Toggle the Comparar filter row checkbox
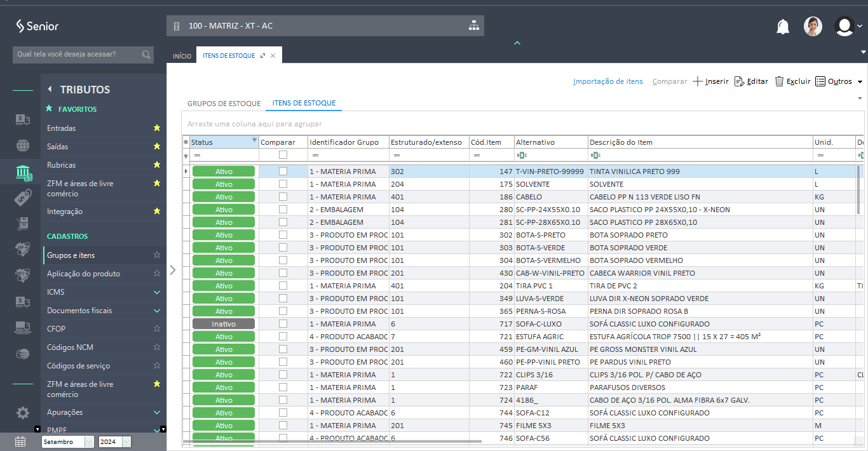This screenshot has height=451, width=868. coord(283,155)
